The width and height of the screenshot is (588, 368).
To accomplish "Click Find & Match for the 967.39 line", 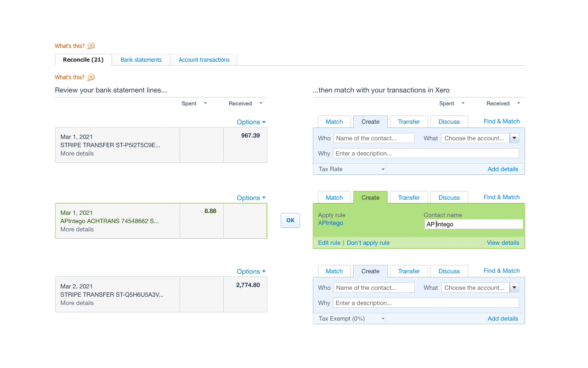I will click(x=502, y=121).
